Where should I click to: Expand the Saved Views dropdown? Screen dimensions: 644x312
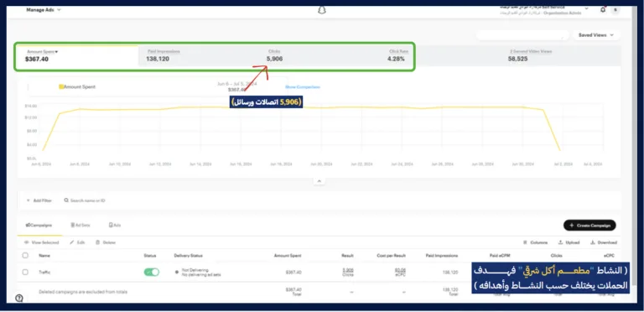coord(596,35)
